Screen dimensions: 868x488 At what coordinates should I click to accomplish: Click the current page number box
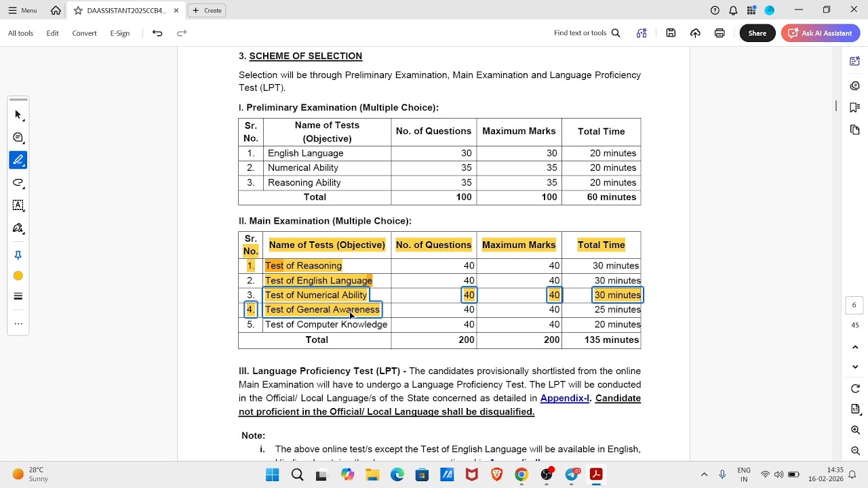click(x=854, y=305)
